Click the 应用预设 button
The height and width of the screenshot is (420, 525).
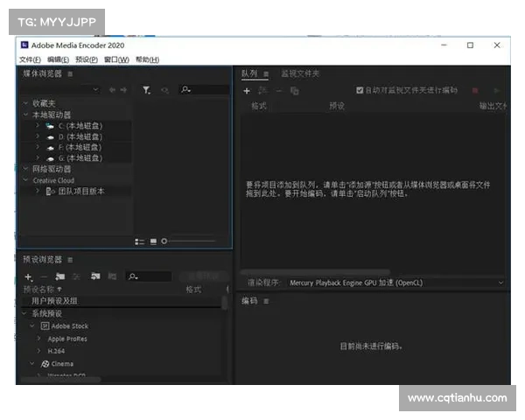(x=204, y=276)
